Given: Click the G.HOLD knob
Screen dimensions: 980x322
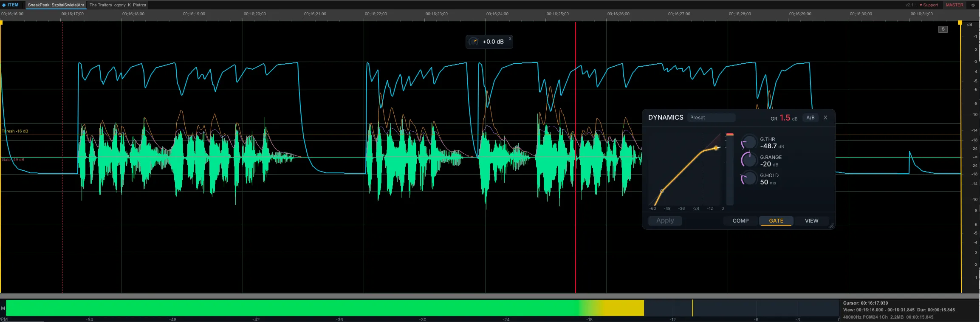Looking at the screenshot, I should pyautogui.click(x=748, y=178).
